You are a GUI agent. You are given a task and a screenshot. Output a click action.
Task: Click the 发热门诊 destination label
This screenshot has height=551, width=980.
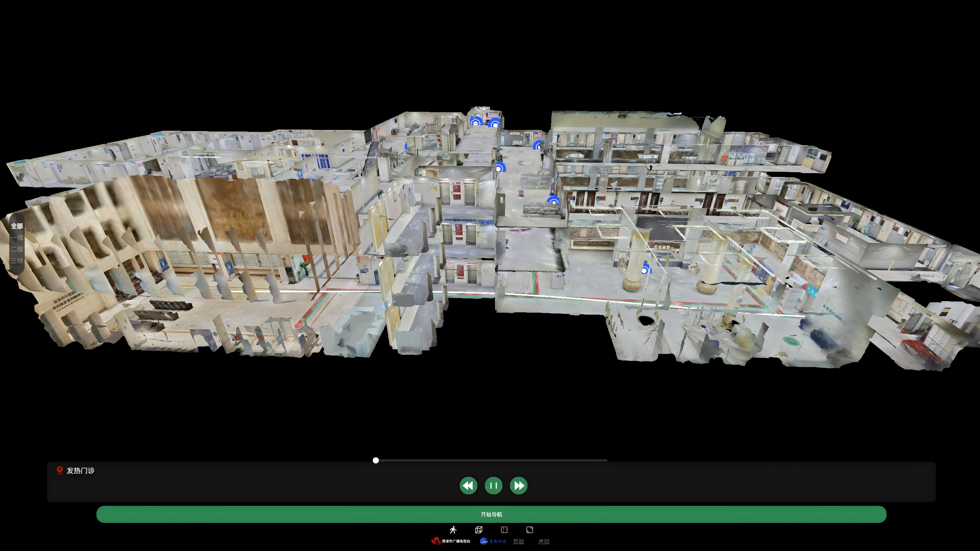pos(80,470)
